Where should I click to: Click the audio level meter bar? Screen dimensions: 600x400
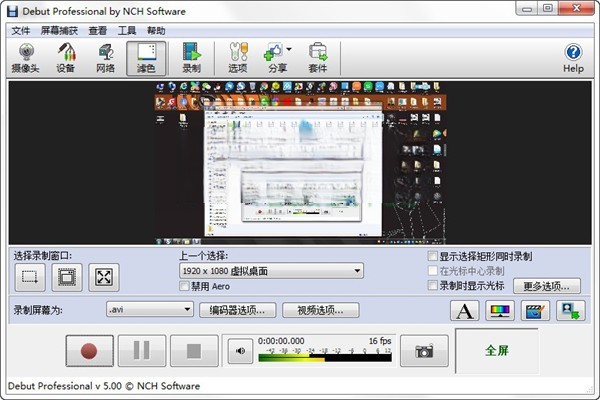[325, 358]
